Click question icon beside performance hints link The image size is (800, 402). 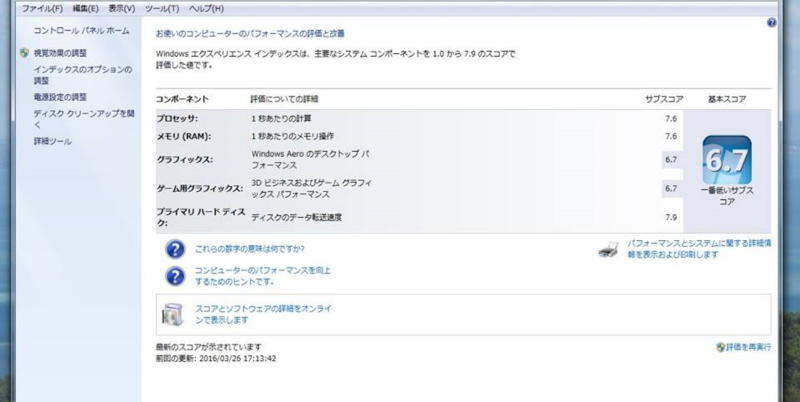(175, 276)
